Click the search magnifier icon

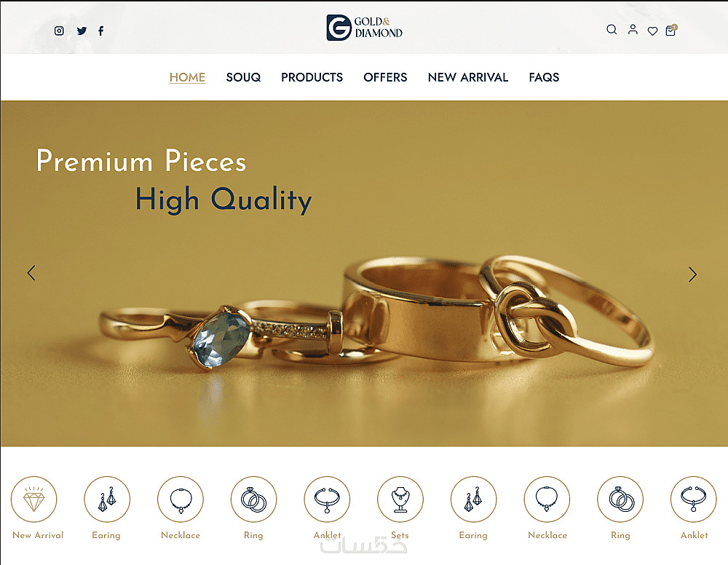pyautogui.click(x=612, y=30)
